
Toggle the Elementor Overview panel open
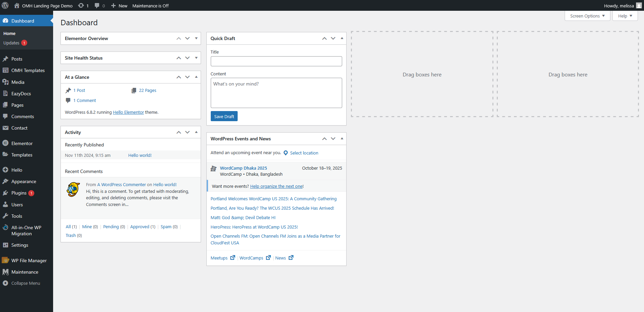(x=196, y=38)
